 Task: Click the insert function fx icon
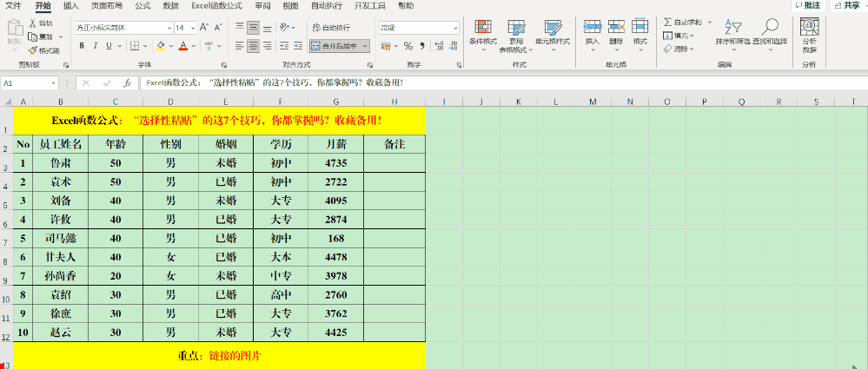point(127,83)
